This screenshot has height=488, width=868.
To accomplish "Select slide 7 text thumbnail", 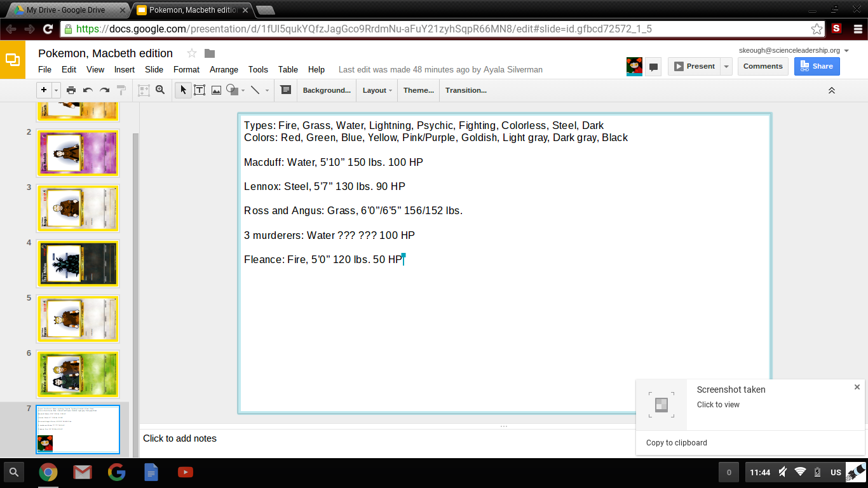I will pyautogui.click(x=78, y=430).
